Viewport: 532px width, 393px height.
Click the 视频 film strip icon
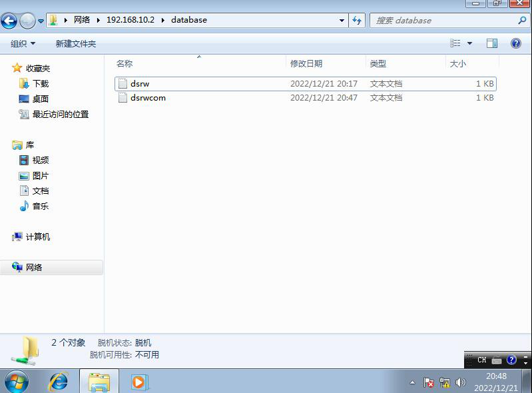24,160
